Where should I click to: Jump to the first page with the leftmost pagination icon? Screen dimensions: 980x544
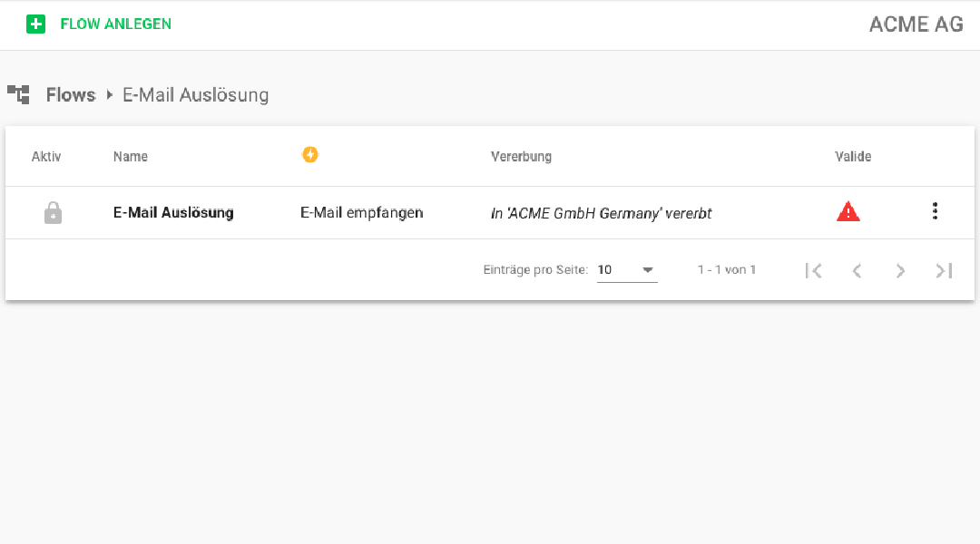click(813, 269)
